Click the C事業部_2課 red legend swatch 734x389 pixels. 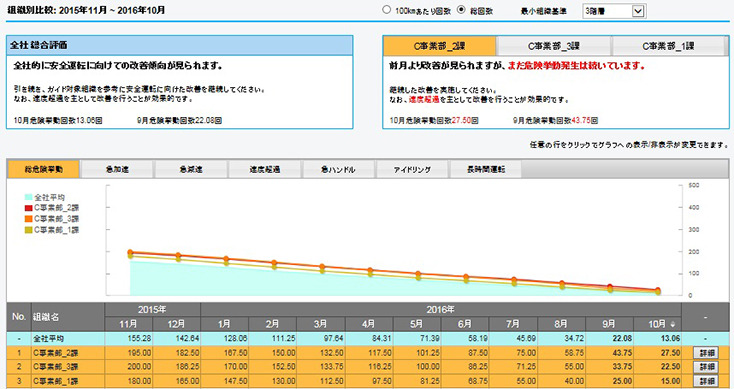point(28,208)
